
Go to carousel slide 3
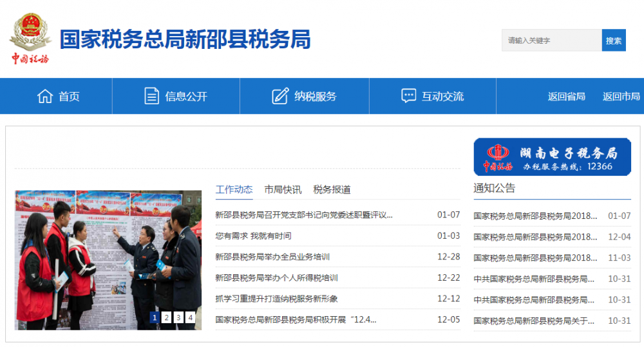point(178,317)
